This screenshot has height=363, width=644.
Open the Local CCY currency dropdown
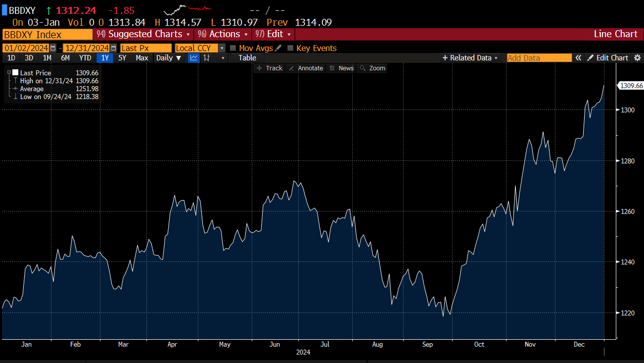222,48
